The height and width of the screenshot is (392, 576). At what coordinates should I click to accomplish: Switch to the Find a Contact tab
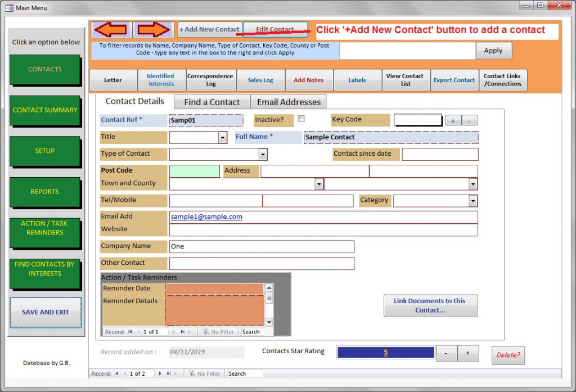[211, 102]
